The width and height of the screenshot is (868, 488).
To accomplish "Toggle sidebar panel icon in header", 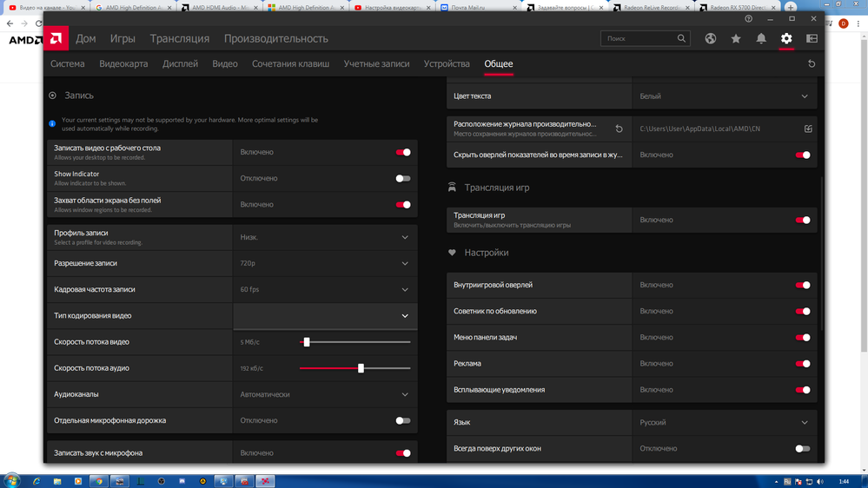I will [x=812, y=38].
